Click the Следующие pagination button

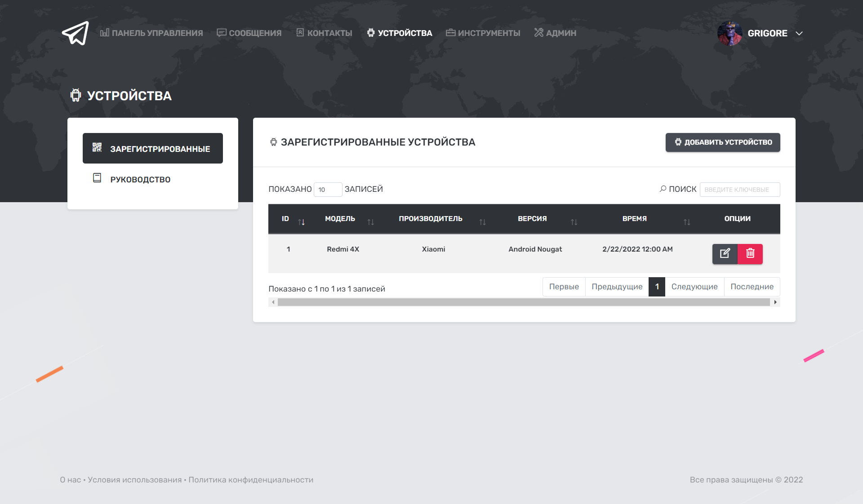(x=694, y=287)
